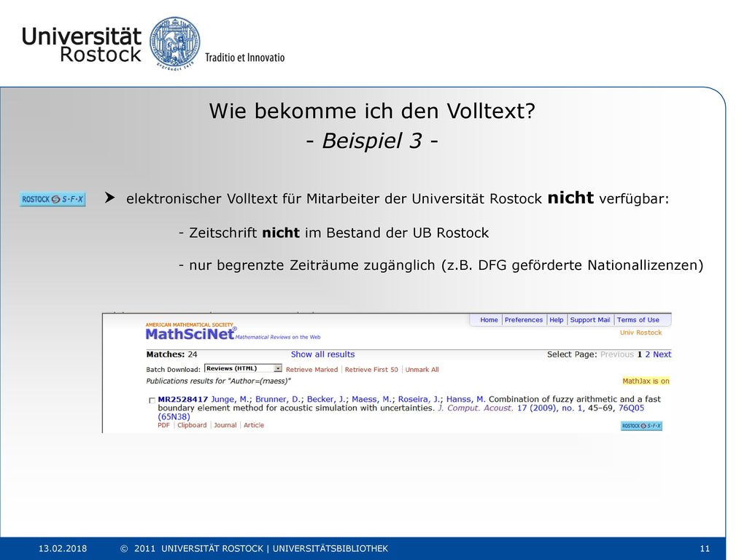Click the Universität Rostock seal logo
Screen dimensions: 747x560
(x=175, y=43)
